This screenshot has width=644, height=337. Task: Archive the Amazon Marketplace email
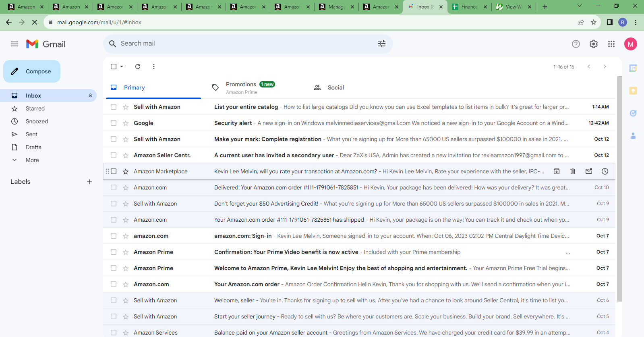click(557, 171)
